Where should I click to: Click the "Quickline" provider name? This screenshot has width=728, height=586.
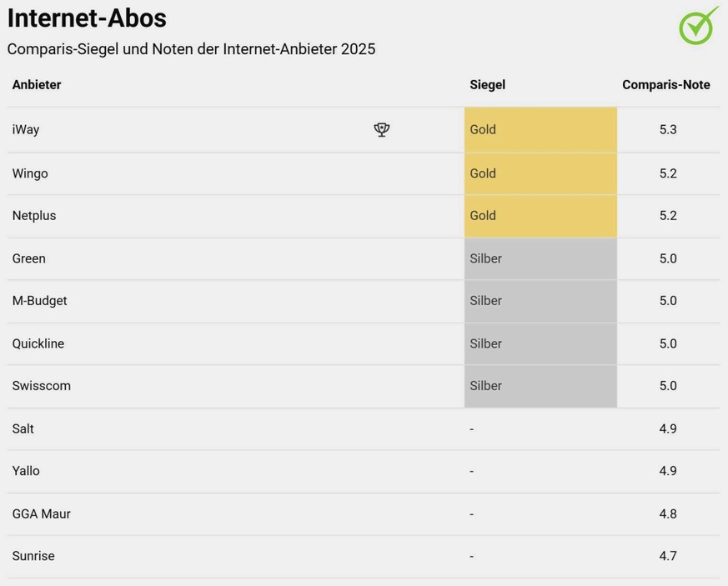tap(38, 343)
